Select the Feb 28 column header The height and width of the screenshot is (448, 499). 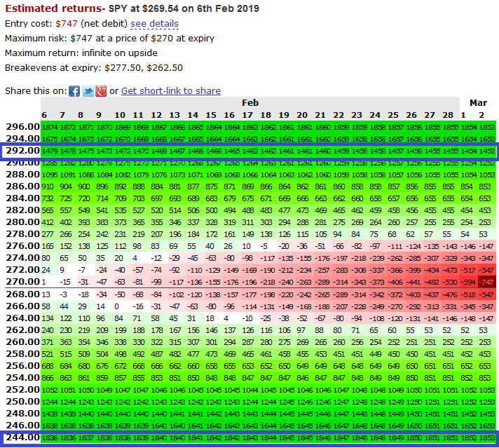(448, 115)
